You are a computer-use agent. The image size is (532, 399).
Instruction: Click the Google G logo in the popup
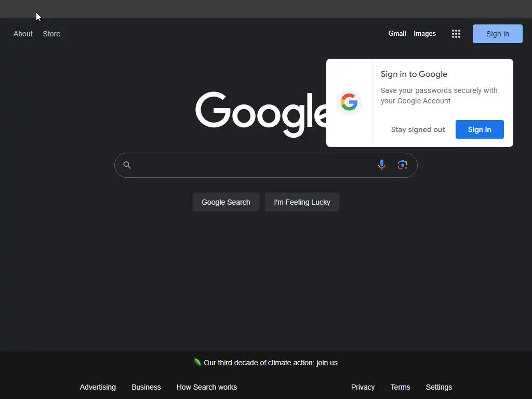349,102
